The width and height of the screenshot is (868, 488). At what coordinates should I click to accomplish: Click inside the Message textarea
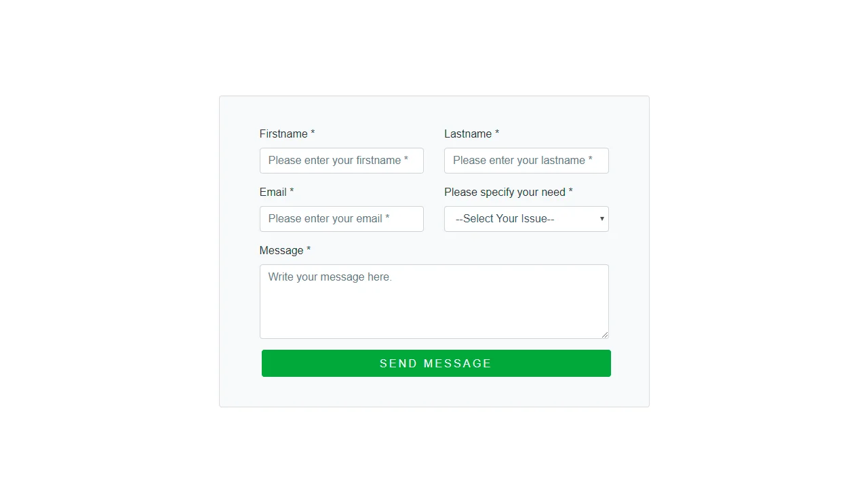tap(434, 302)
